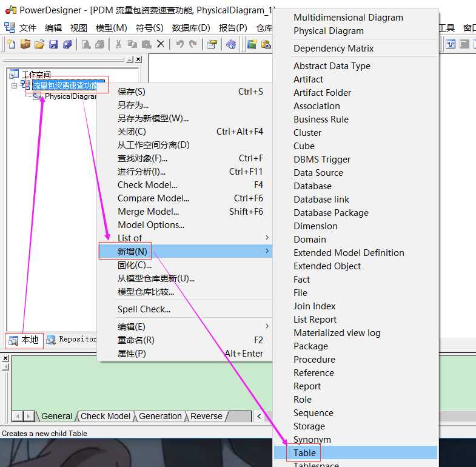Image resolution: width=476 pixels, height=467 pixels.
Task: Click the Save floppy disk icon
Action: point(53,44)
